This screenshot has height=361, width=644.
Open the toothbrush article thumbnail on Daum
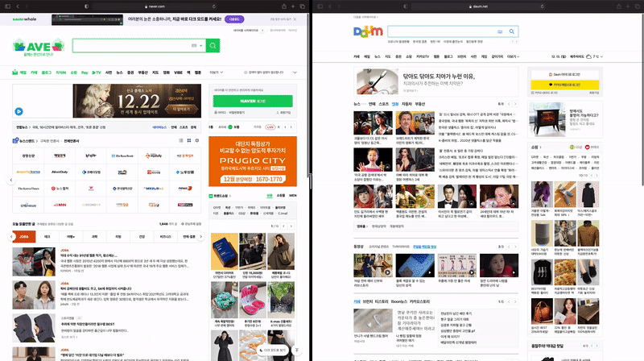coord(377,81)
